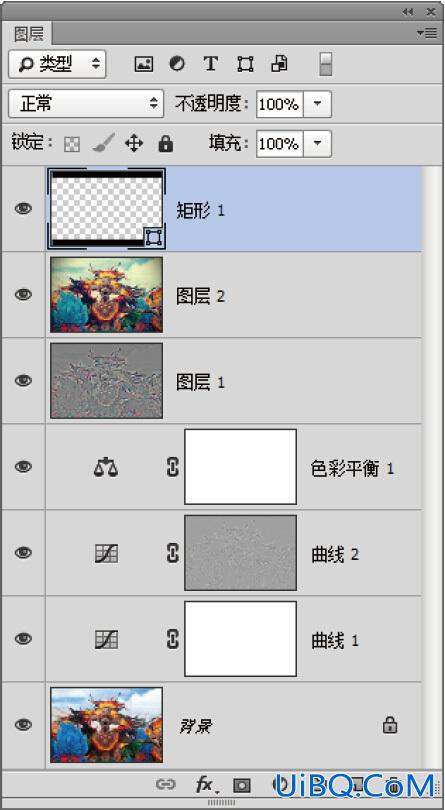This screenshot has width=445, height=810.
Task: Click the lock transparent pixels icon
Action: [x=72, y=144]
